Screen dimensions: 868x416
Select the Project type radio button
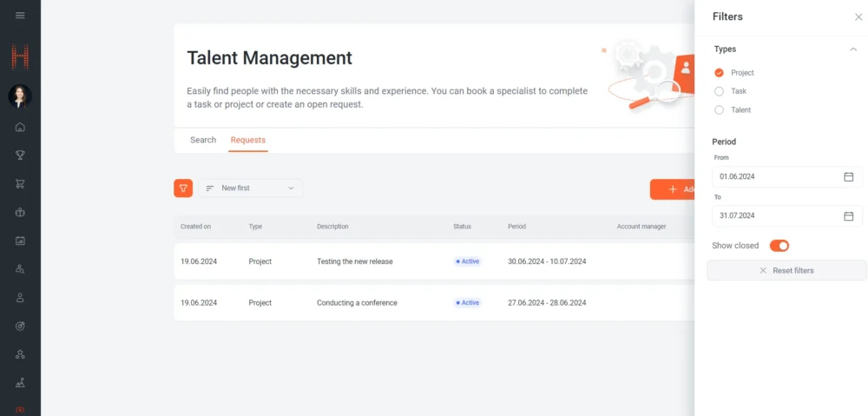click(x=719, y=73)
